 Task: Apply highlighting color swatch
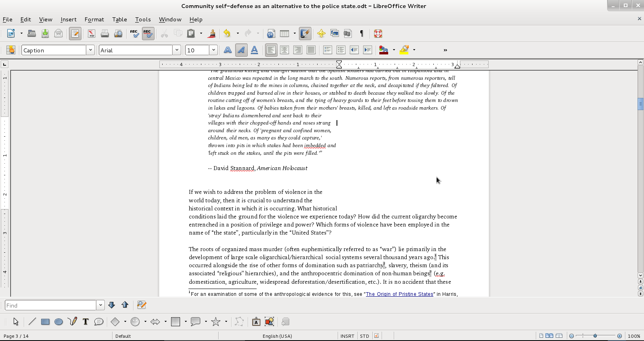(x=404, y=50)
